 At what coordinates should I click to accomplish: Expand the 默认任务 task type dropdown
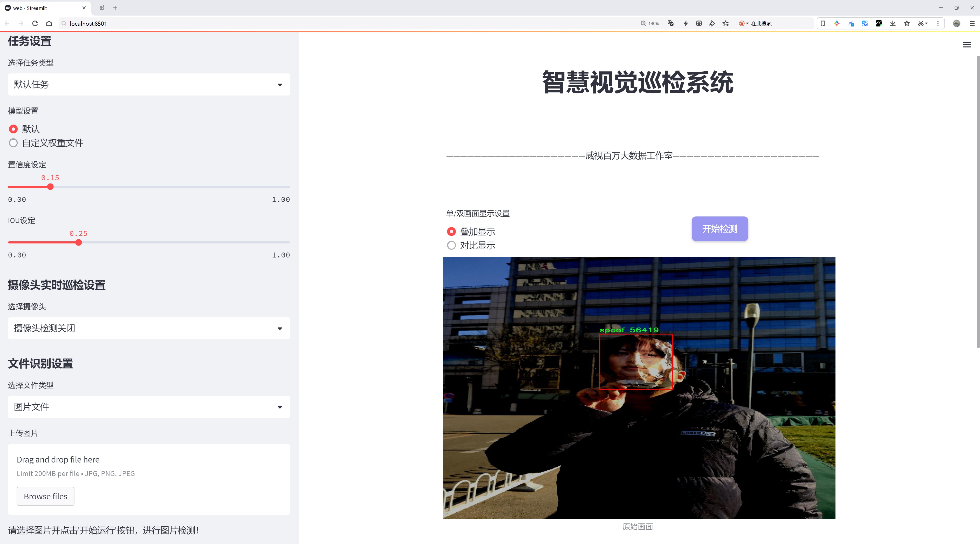click(x=149, y=84)
